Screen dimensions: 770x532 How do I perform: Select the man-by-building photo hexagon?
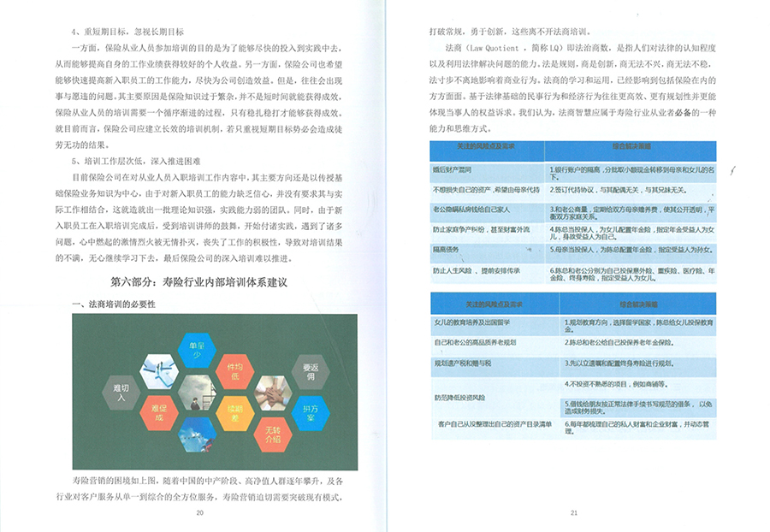pyautogui.click(x=197, y=392)
